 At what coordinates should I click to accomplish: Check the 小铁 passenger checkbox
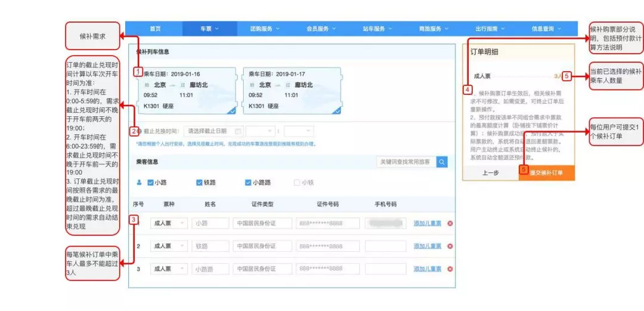tap(297, 183)
